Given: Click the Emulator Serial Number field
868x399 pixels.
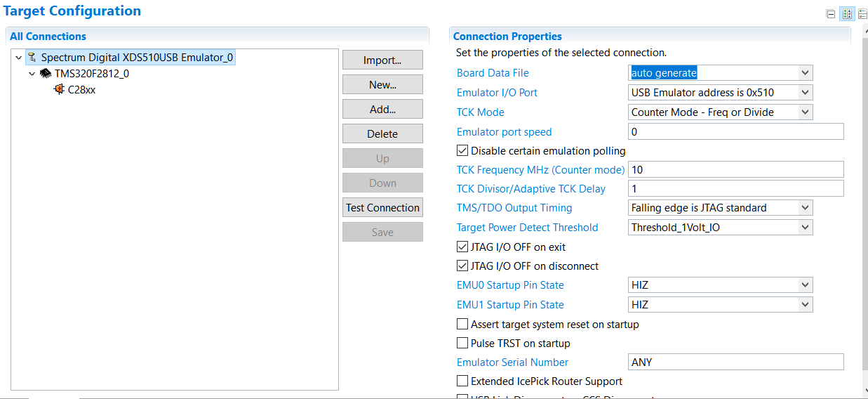Looking at the screenshot, I should click(x=735, y=362).
